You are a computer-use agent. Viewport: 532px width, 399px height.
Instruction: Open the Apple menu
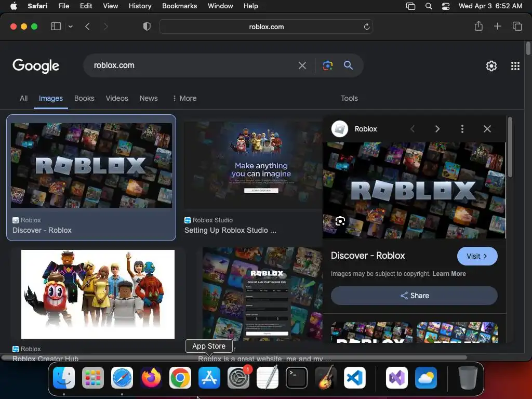pyautogui.click(x=14, y=6)
